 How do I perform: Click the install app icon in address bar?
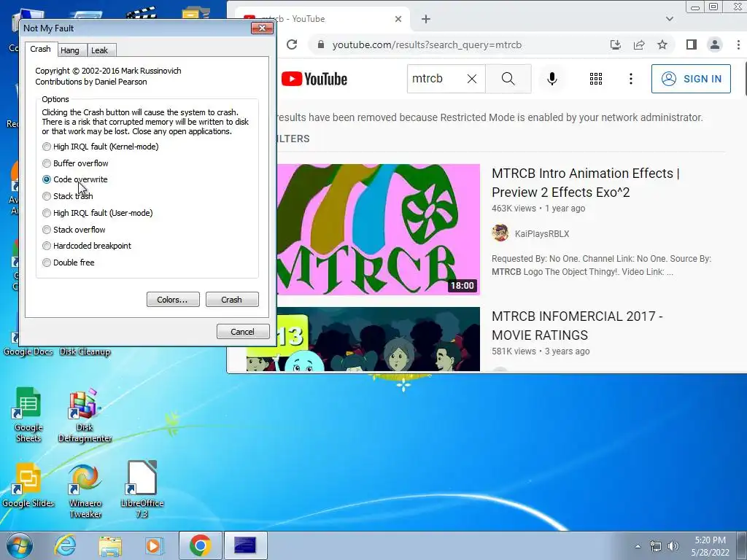click(616, 44)
